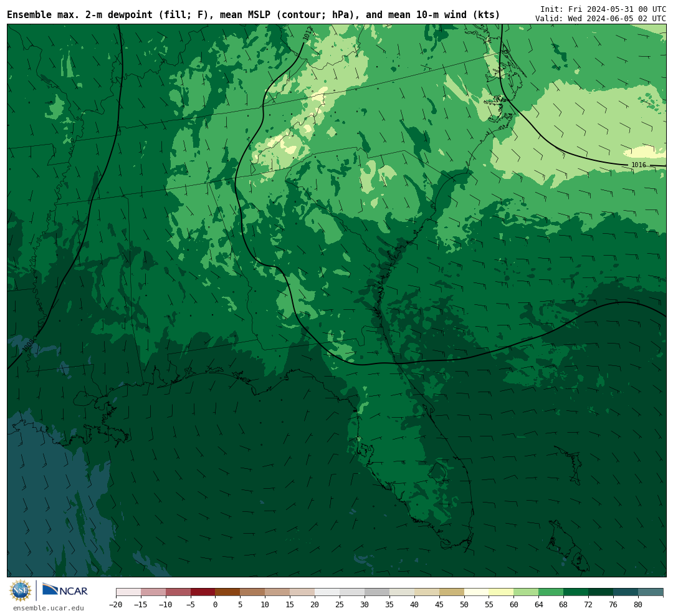The height and width of the screenshot is (616, 673).
Task: Pick the colorbar swatch between -10 and -5
Action: (x=178, y=592)
